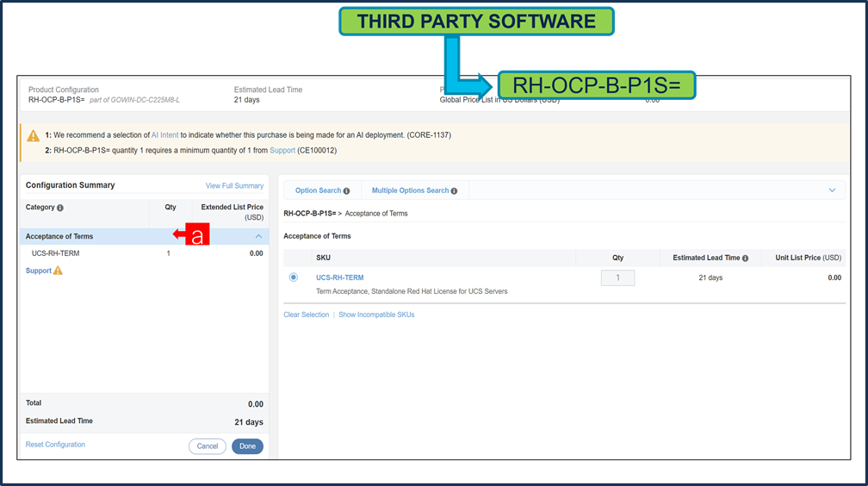Open the Support category in the summary
The image size is (868, 486).
tap(38, 271)
